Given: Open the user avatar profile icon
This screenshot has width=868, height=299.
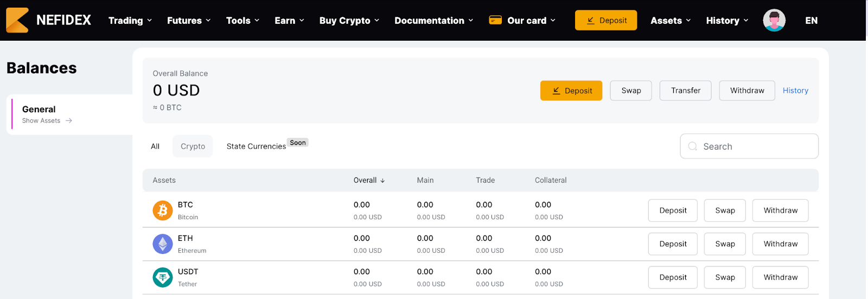Looking at the screenshot, I should pos(774,21).
